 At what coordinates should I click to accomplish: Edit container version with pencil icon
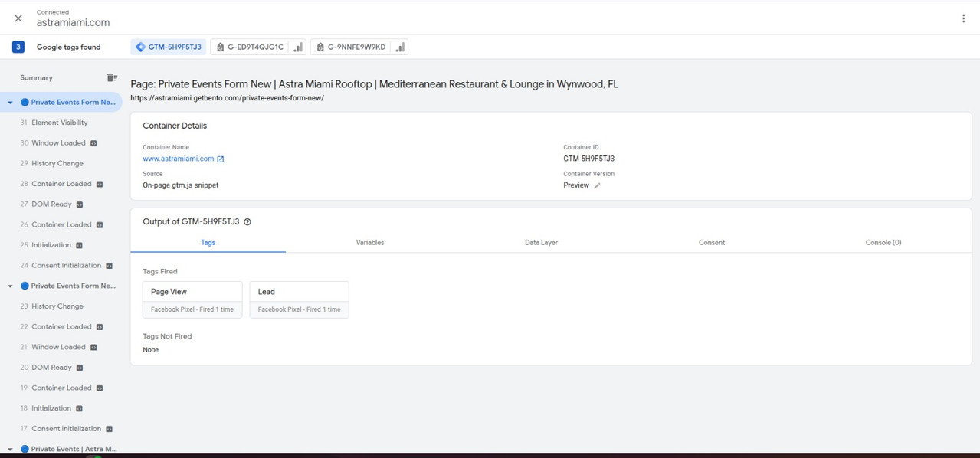click(x=597, y=185)
